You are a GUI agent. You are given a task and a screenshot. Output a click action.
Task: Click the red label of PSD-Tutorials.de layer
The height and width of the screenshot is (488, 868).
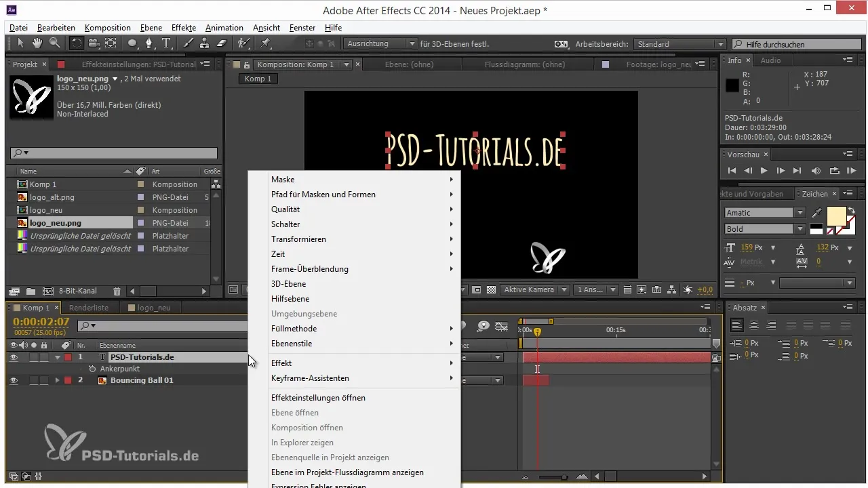point(68,357)
